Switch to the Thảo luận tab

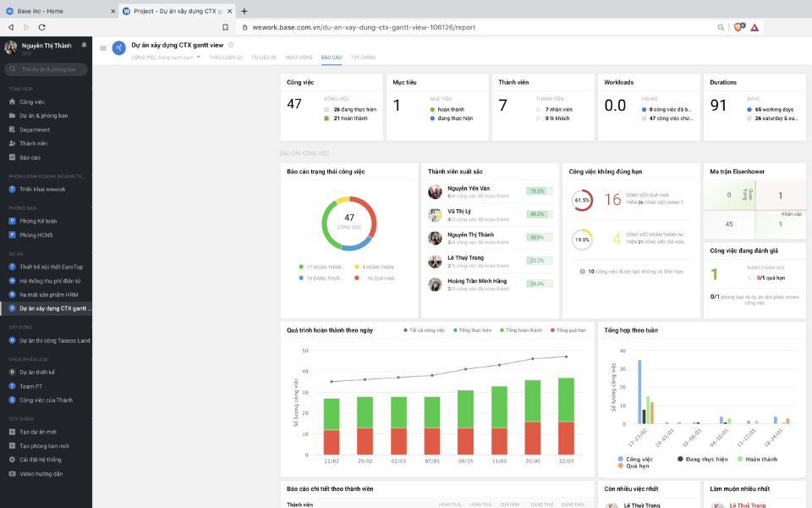[x=226, y=58]
